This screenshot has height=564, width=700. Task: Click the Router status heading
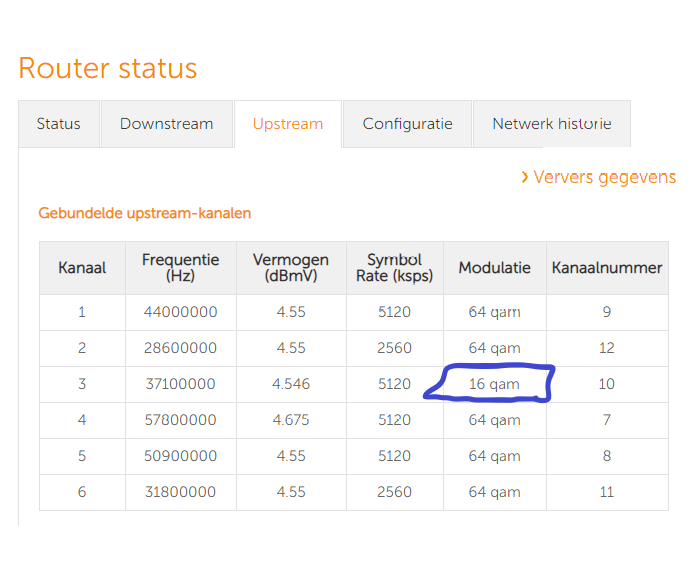(x=108, y=68)
